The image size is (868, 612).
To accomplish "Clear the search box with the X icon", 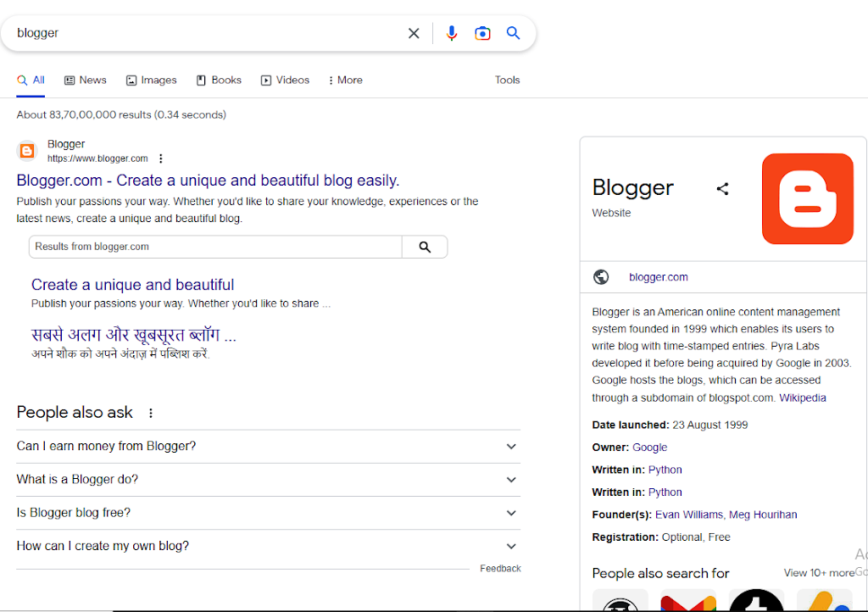I will (414, 33).
